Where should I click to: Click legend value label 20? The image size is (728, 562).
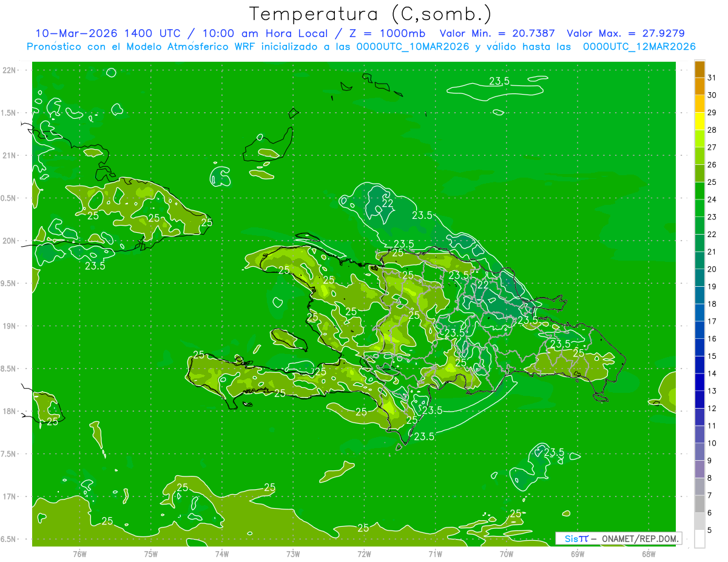pyautogui.click(x=712, y=269)
